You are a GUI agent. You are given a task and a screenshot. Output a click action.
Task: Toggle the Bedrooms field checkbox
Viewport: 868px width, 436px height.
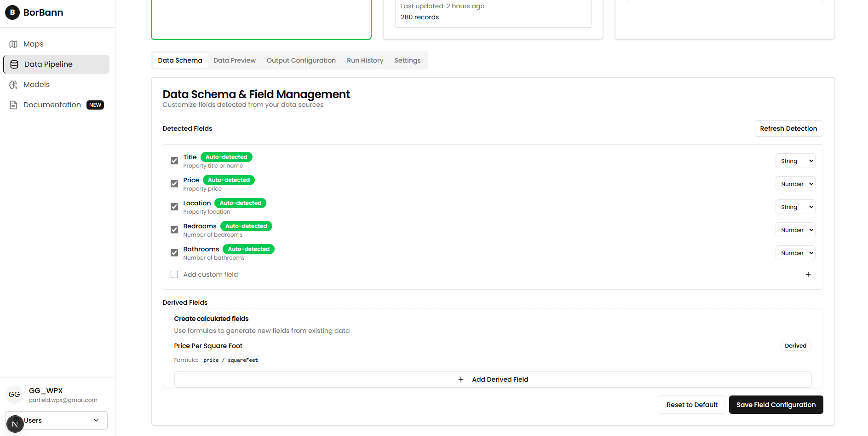coord(174,230)
